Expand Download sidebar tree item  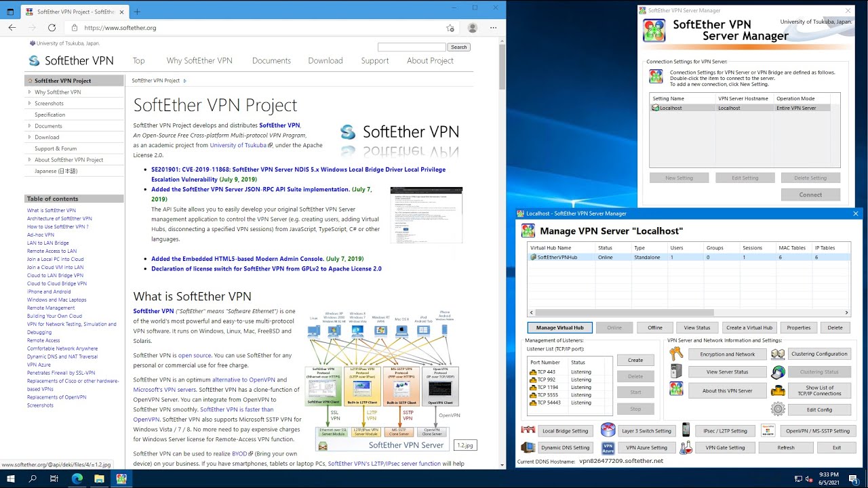(29, 137)
